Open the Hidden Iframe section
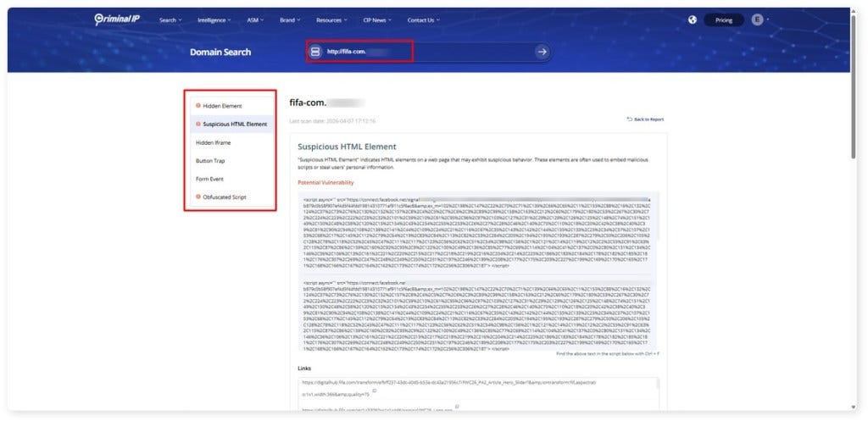Screen dimensions: 868x421 tap(232, 142)
